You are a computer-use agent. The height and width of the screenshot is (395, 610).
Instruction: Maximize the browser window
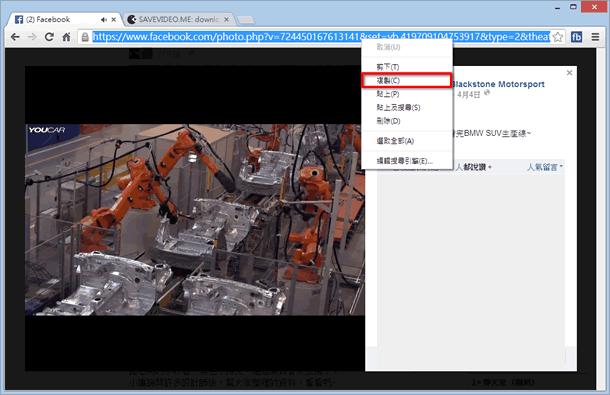(573, 7)
